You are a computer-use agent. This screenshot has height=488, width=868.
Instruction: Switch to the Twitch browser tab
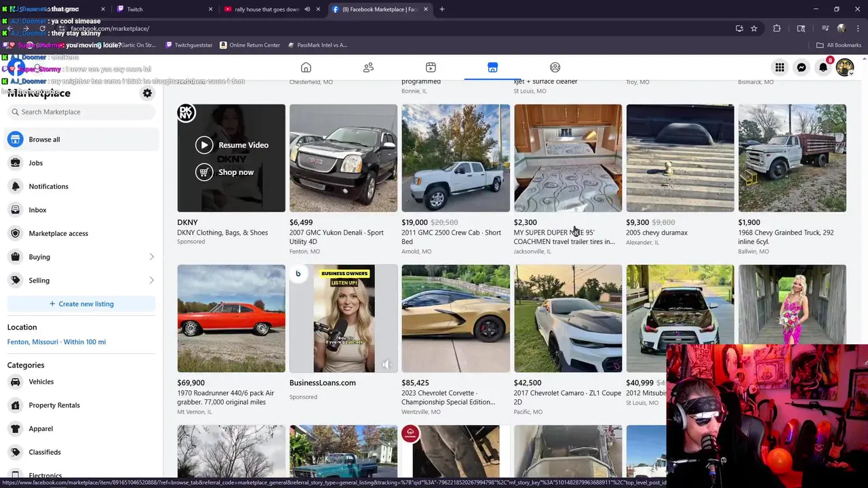[164, 9]
